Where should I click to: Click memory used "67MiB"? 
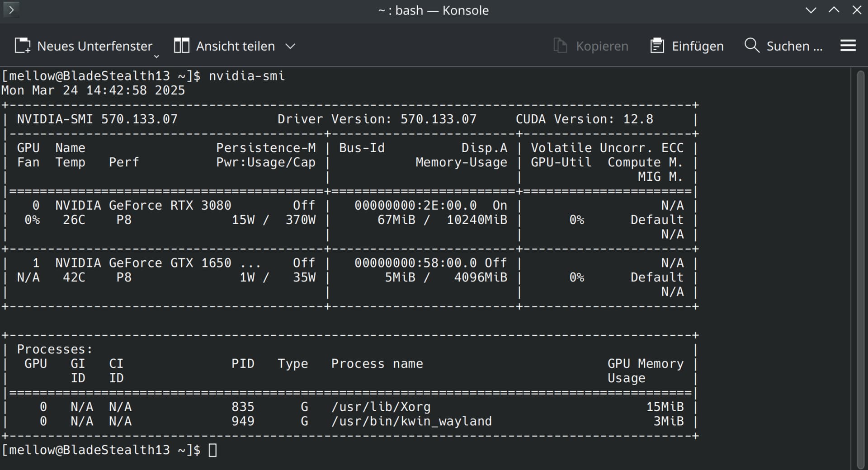click(396, 220)
